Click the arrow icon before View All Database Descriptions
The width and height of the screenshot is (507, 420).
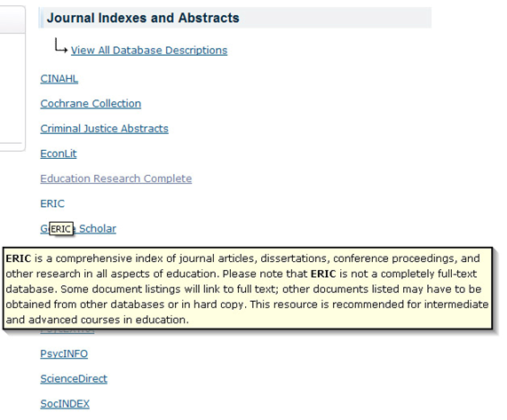tap(60, 45)
